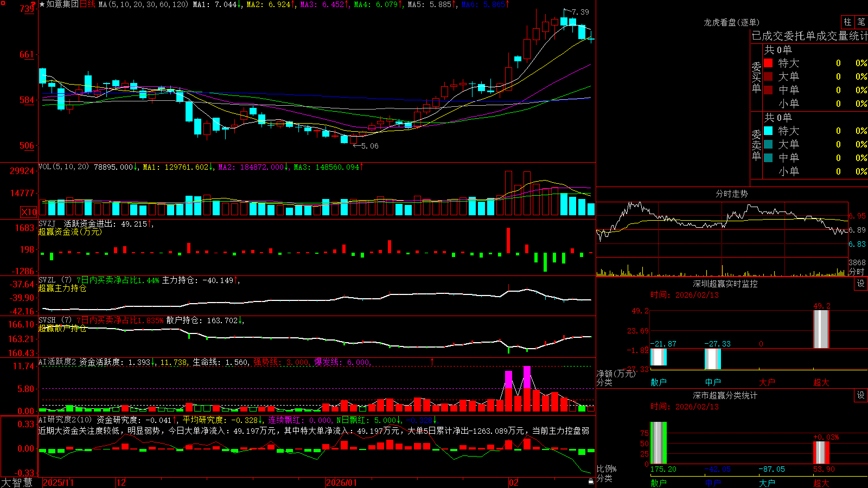Viewport: 868px width, 488px height.
Task: Click the 超大 red bar in 深市超赢分类统计
Action: [821, 453]
